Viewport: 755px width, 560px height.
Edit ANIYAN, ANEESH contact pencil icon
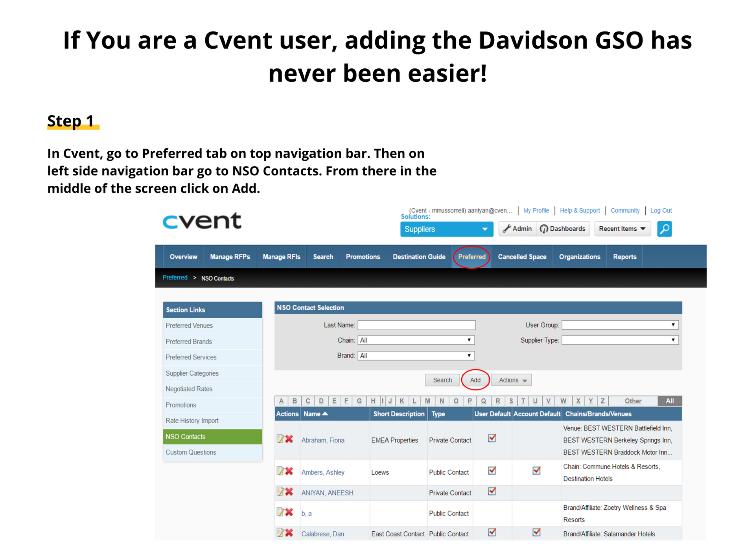point(280,491)
